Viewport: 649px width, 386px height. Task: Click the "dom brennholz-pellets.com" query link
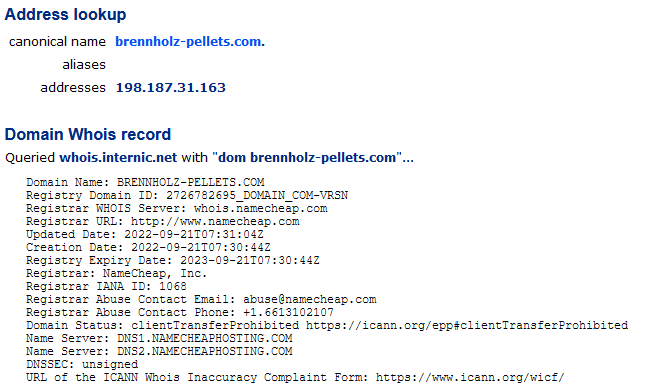tap(307, 158)
